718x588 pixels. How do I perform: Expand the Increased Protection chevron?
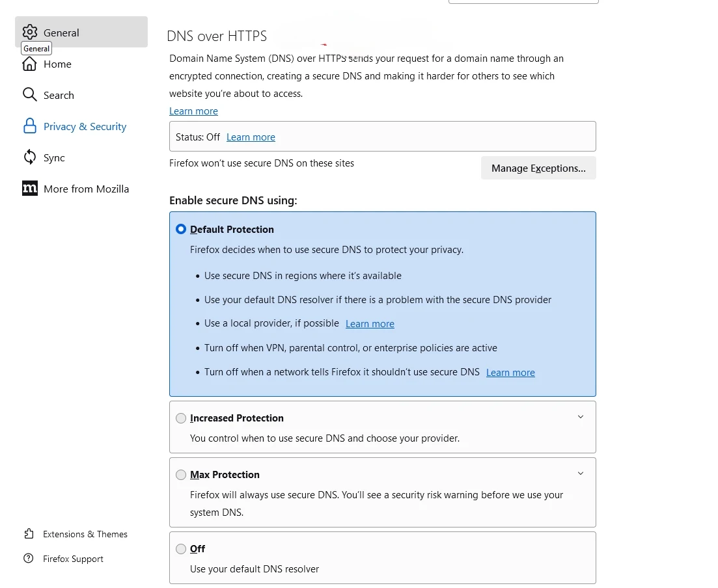tap(581, 417)
